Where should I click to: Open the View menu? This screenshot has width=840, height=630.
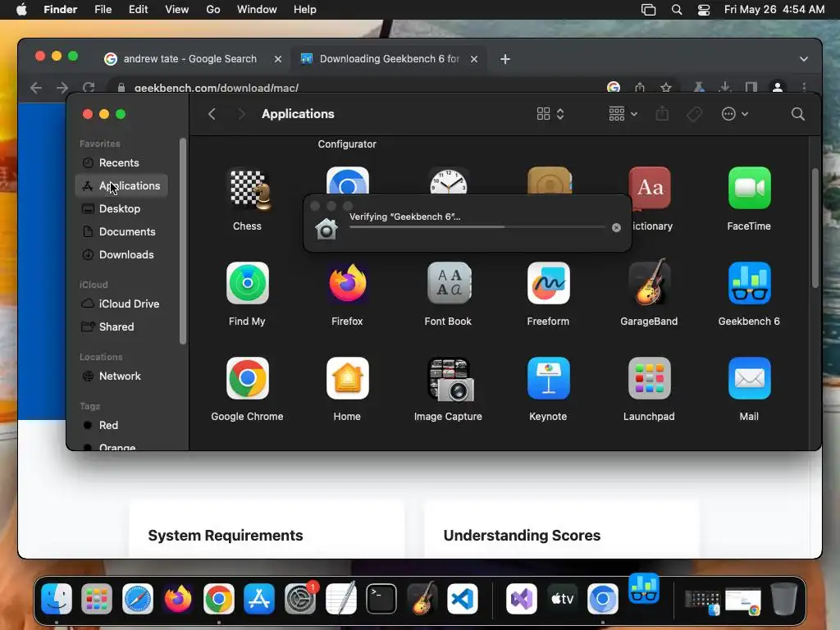click(x=177, y=9)
